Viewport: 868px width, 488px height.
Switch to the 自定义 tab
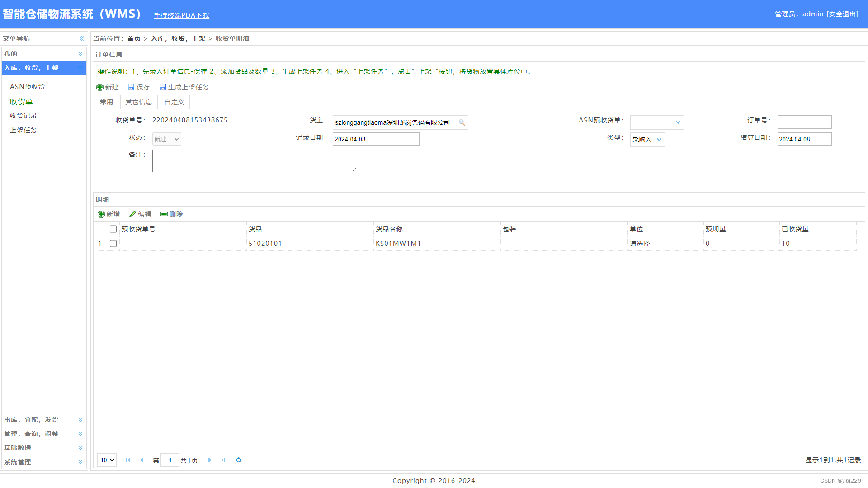pyautogui.click(x=174, y=102)
